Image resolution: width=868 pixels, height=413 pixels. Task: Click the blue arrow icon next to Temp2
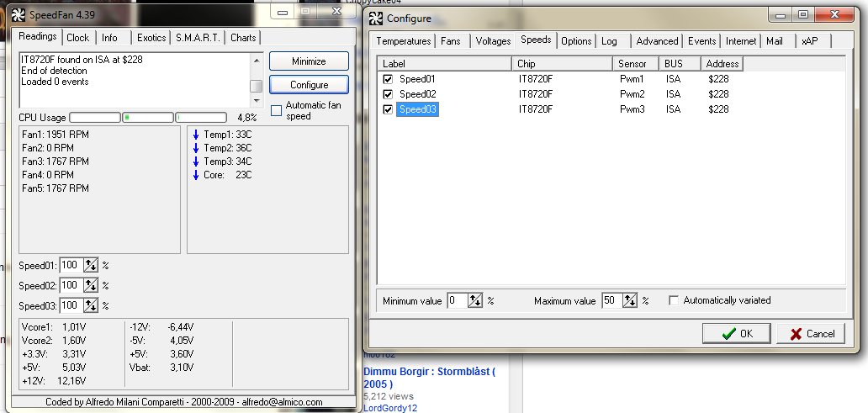pyautogui.click(x=195, y=148)
